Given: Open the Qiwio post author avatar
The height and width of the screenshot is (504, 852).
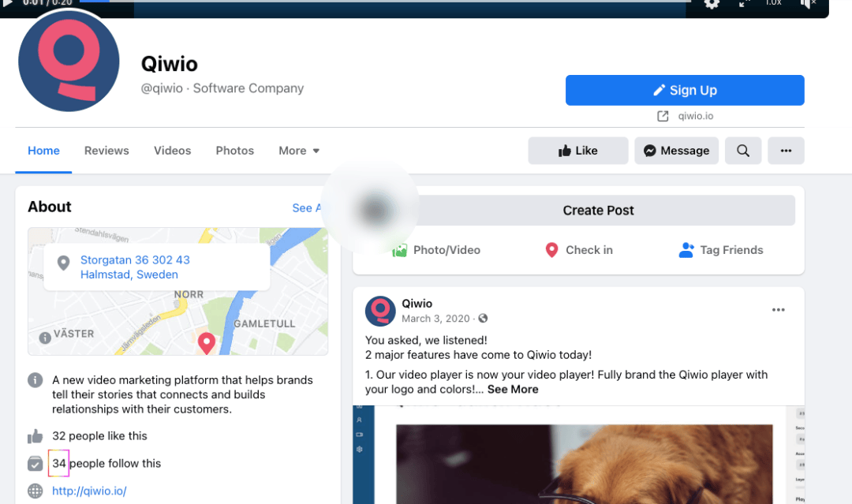Looking at the screenshot, I should pos(380,312).
